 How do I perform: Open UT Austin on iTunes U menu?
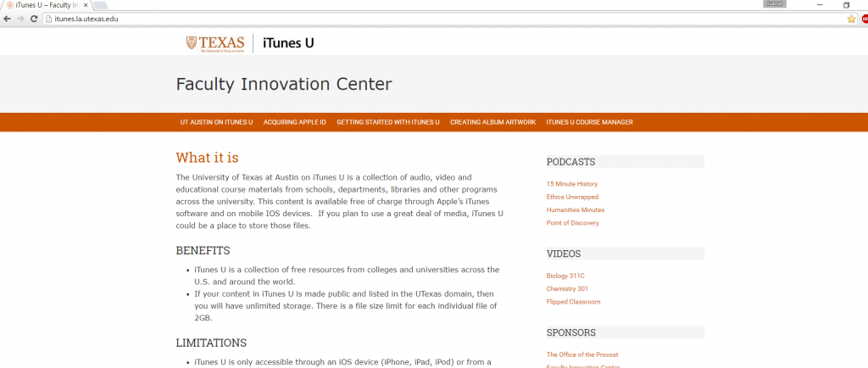[216, 122]
